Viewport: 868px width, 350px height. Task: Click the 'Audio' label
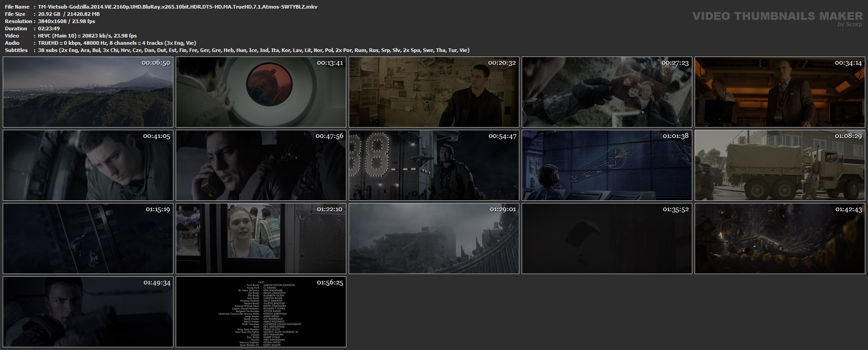(x=12, y=43)
